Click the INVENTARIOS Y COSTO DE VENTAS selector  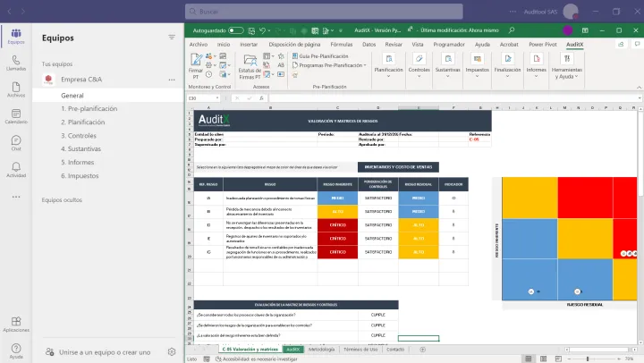coord(398,167)
